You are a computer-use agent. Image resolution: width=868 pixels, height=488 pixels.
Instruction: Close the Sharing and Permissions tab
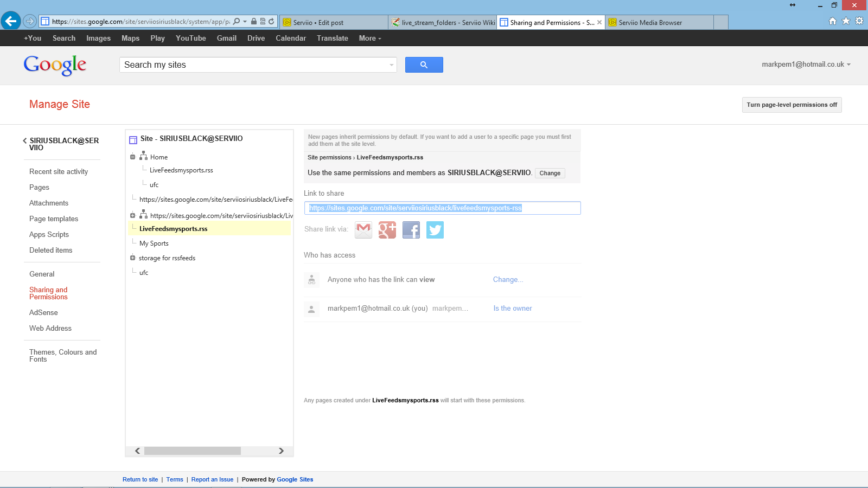coord(599,22)
